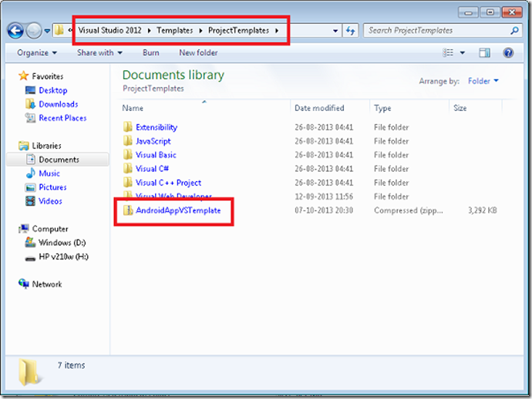Open Desktop in Favorites

[x=53, y=90]
